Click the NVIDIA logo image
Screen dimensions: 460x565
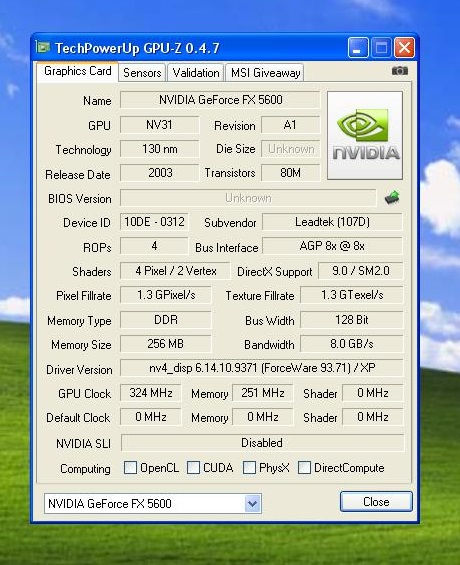point(365,135)
